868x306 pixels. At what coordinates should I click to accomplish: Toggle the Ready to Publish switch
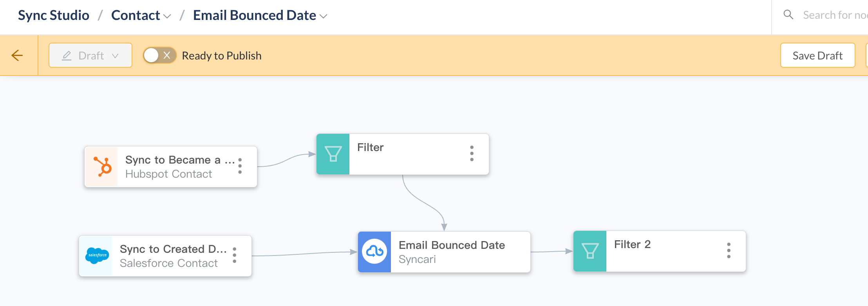pos(159,55)
